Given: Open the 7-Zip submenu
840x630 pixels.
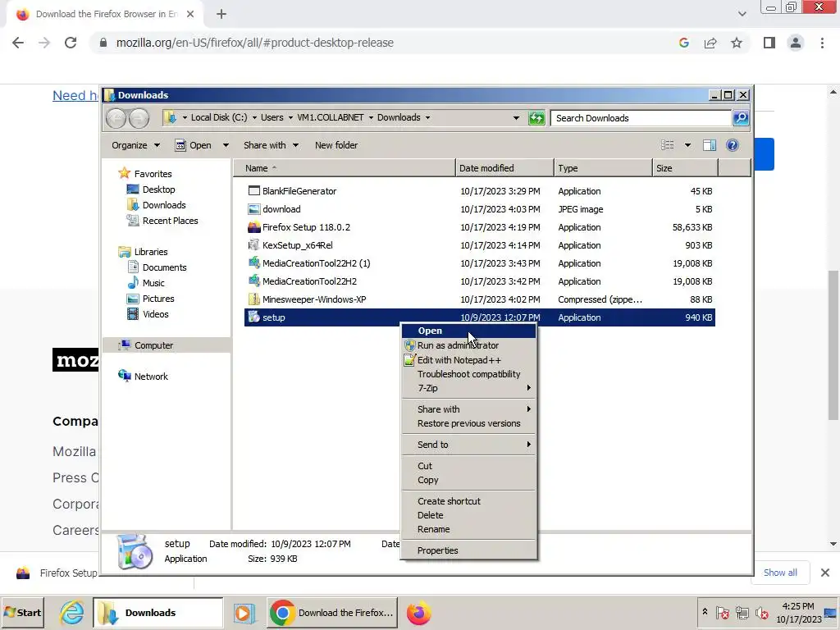Looking at the screenshot, I should click(x=468, y=388).
